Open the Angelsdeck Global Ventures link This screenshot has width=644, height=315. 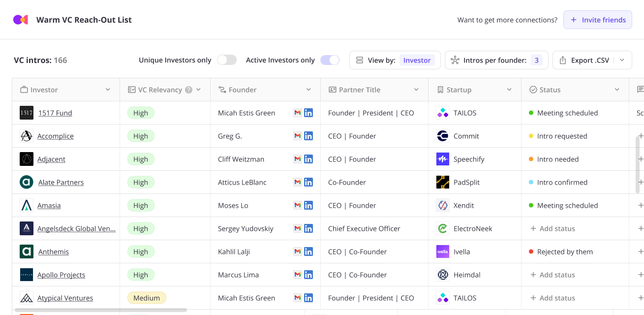[76, 228]
